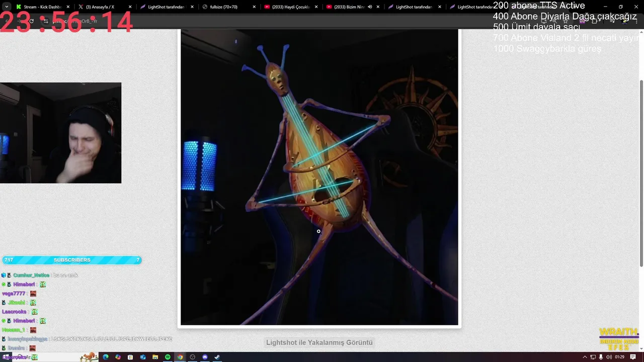Image resolution: width=644 pixels, height=362 pixels.
Task: Open the network status tray icon
Action: pos(593,357)
